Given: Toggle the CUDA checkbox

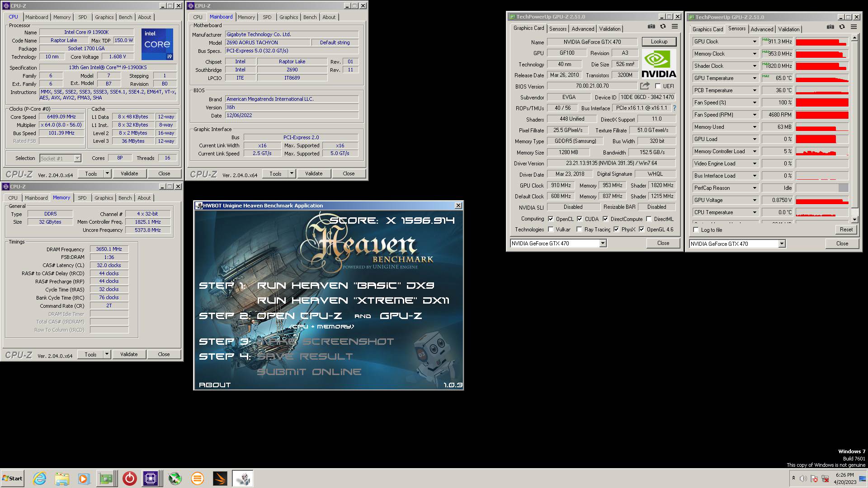Looking at the screenshot, I should (x=580, y=219).
